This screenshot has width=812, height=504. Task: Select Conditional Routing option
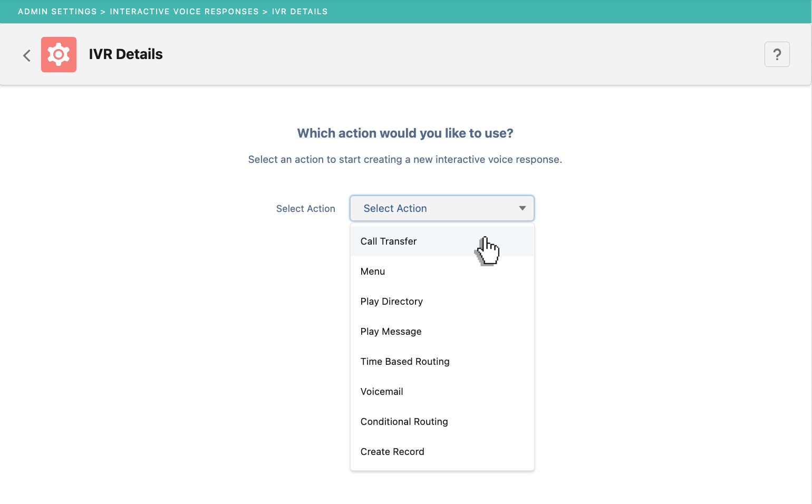tap(404, 421)
